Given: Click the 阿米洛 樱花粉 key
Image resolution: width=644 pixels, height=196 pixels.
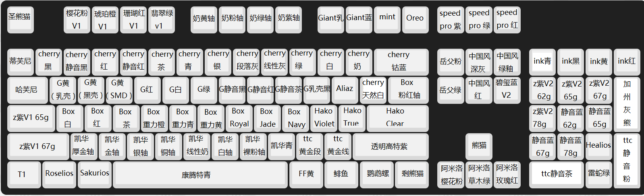Looking at the screenshot, I should tap(450, 174).
